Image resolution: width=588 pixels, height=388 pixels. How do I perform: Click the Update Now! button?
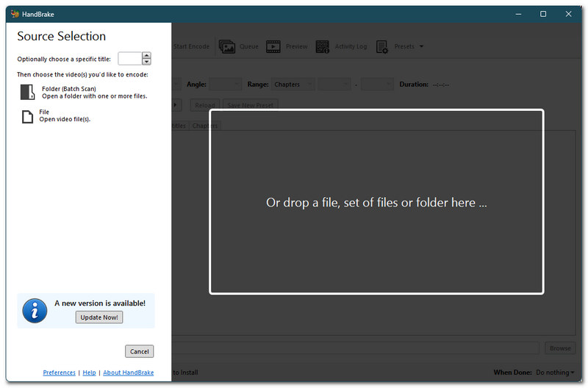[99, 317]
